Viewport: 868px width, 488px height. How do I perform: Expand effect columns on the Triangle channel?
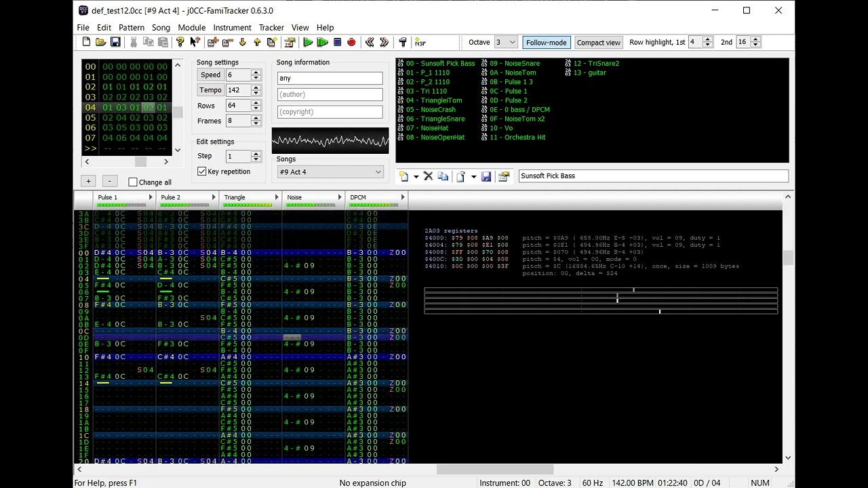click(x=277, y=197)
